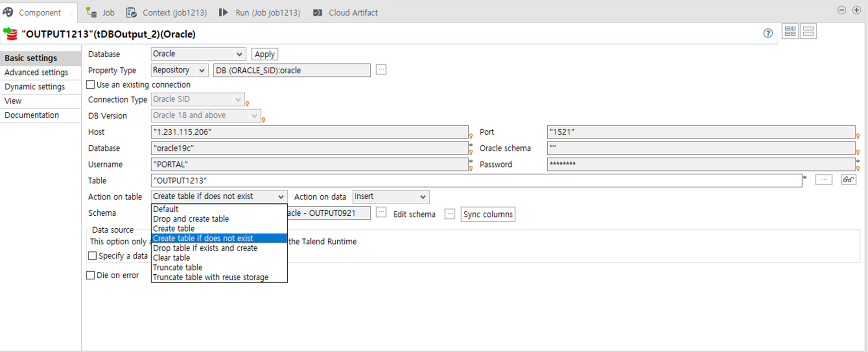The image size is (868, 352).
Task: Open the Dynamic settings section
Action: (40, 87)
